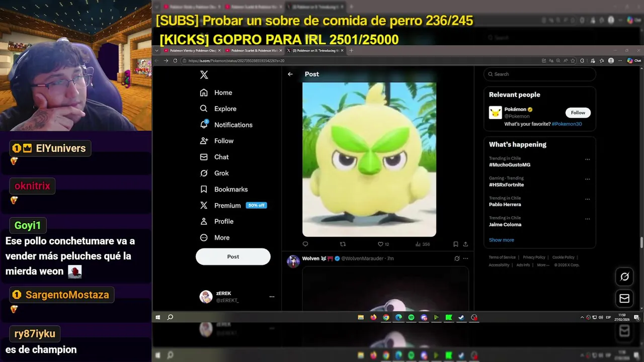Open the floating Grok button
This screenshot has height=362, width=644.
pos(624,277)
